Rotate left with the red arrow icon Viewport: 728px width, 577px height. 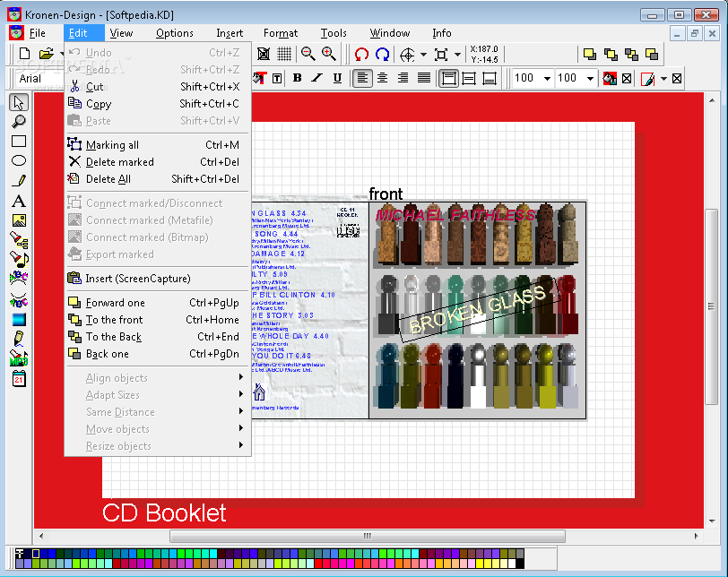coord(361,55)
